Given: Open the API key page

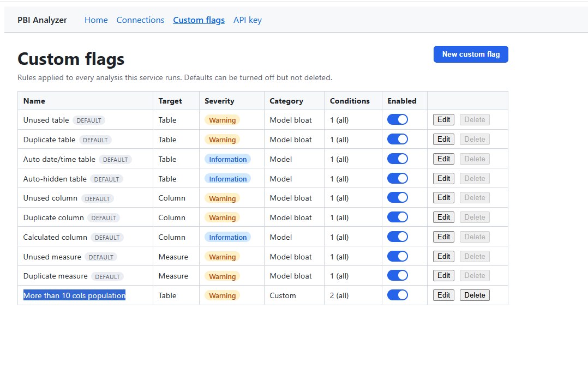Looking at the screenshot, I should tap(248, 20).
